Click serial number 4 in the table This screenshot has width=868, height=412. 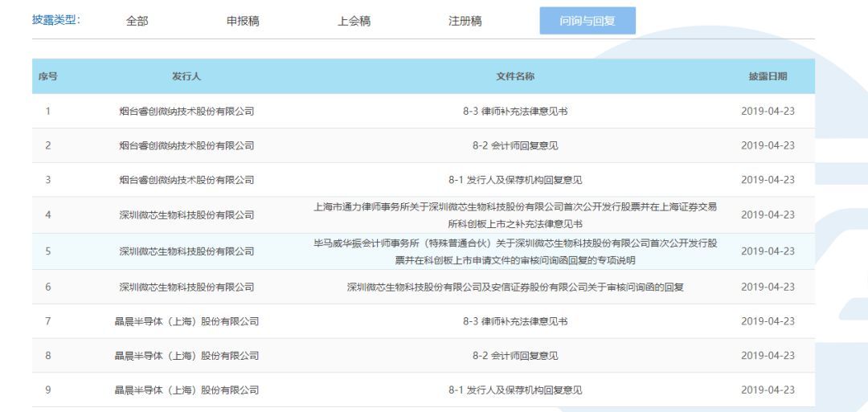pyautogui.click(x=47, y=215)
